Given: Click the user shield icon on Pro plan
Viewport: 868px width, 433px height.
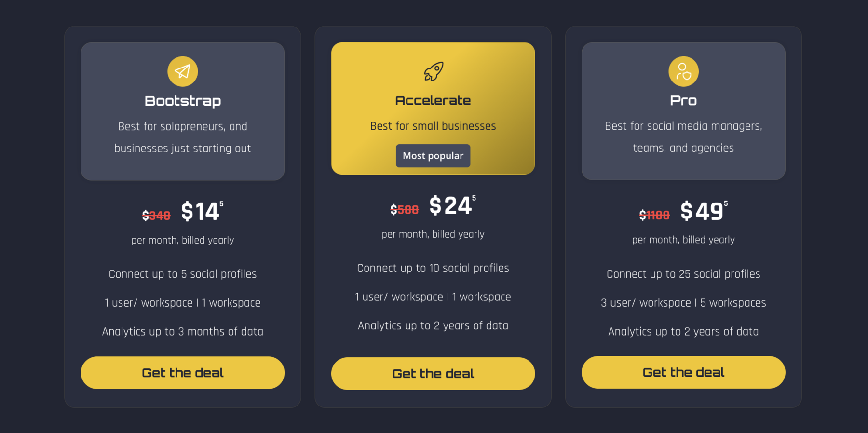Looking at the screenshot, I should pos(683,71).
